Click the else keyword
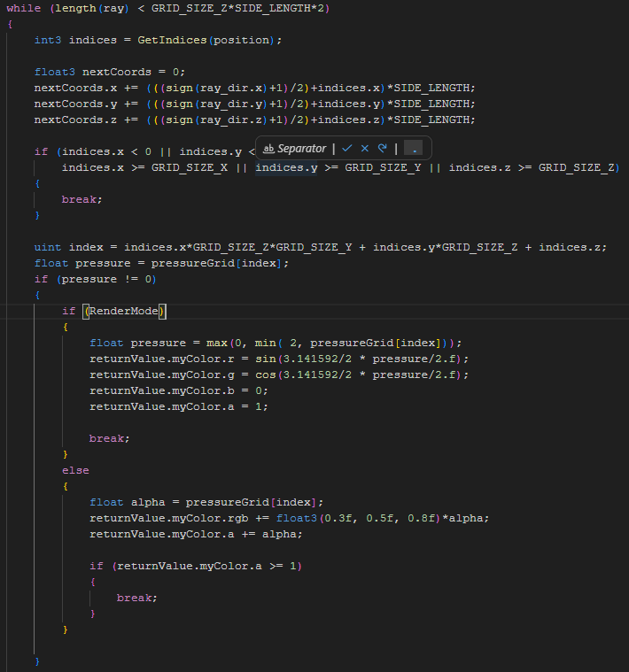This screenshot has width=629, height=672. (75, 470)
